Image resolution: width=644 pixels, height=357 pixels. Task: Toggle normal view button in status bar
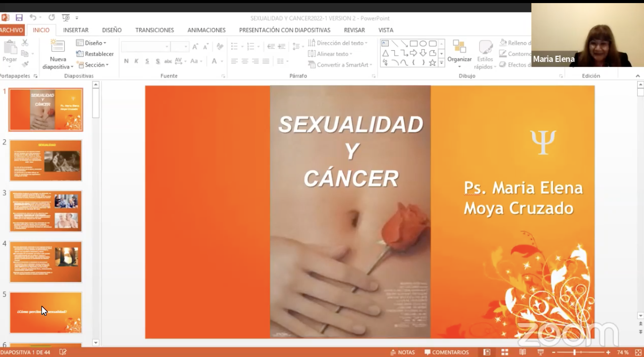[487, 352]
